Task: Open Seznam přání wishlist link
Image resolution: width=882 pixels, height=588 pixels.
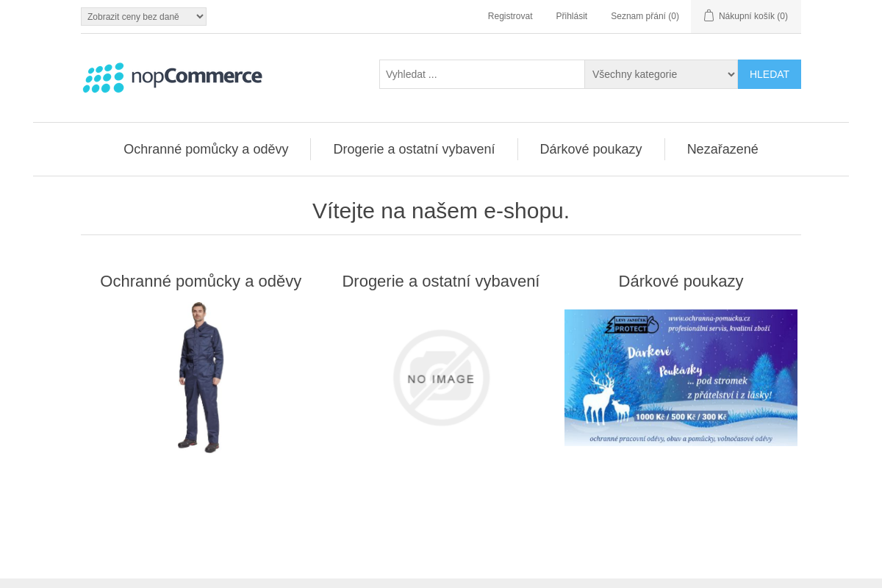Action: 645,16
